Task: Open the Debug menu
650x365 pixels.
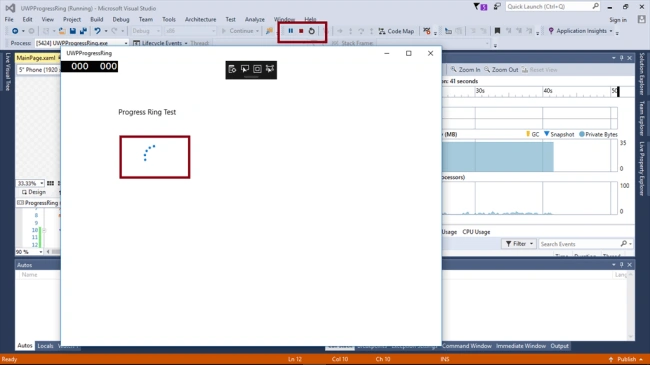Action: (121, 19)
